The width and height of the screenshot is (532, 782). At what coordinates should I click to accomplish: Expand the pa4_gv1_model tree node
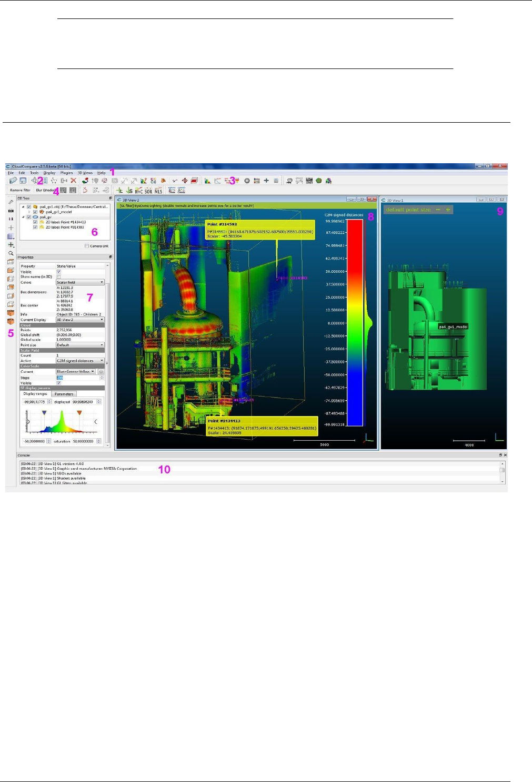29,212
